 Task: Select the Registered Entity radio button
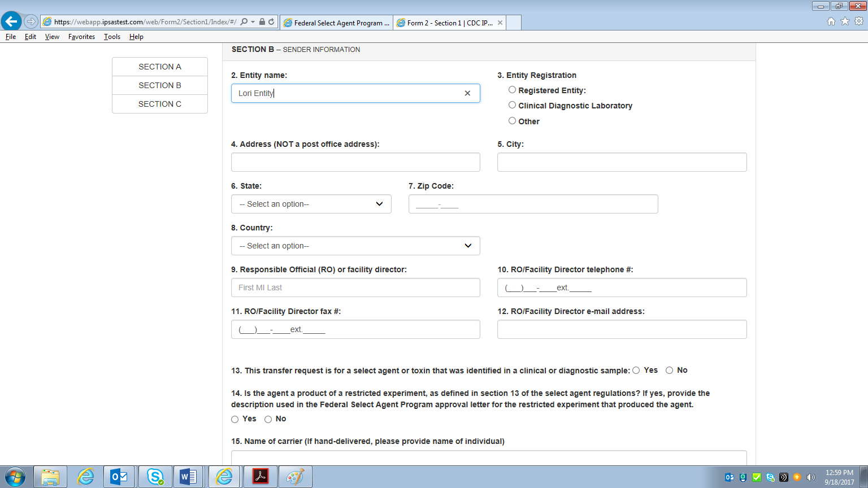512,90
